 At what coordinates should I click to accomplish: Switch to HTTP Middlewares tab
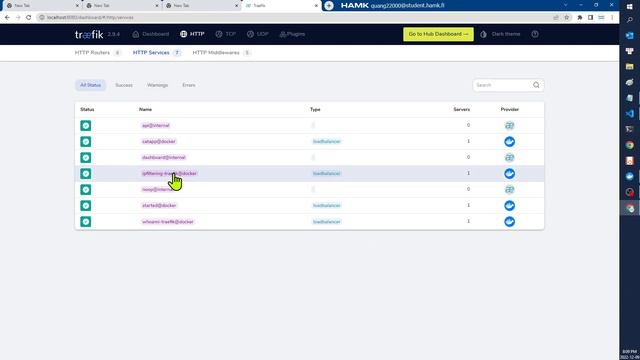(x=221, y=53)
